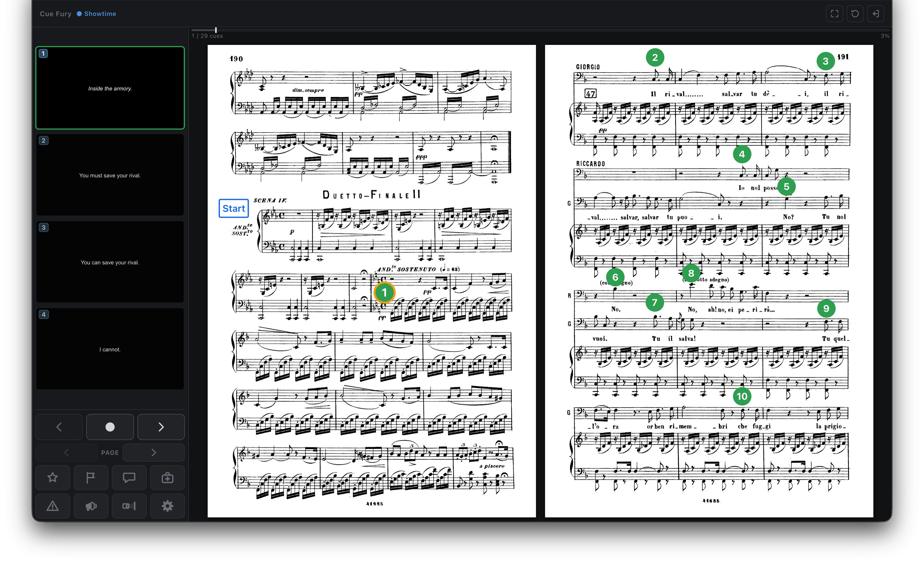Click the flag icon button
Viewport: 924px width, 564px height.
[91, 477]
